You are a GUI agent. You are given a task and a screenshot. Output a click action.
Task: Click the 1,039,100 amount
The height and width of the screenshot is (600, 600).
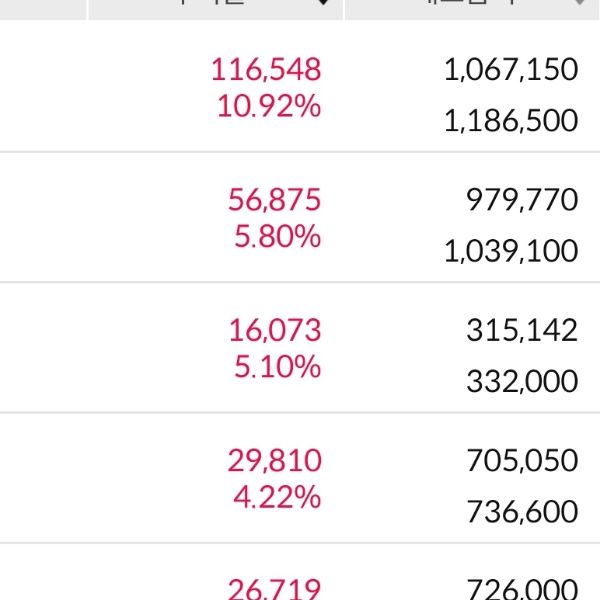click(511, 251)
